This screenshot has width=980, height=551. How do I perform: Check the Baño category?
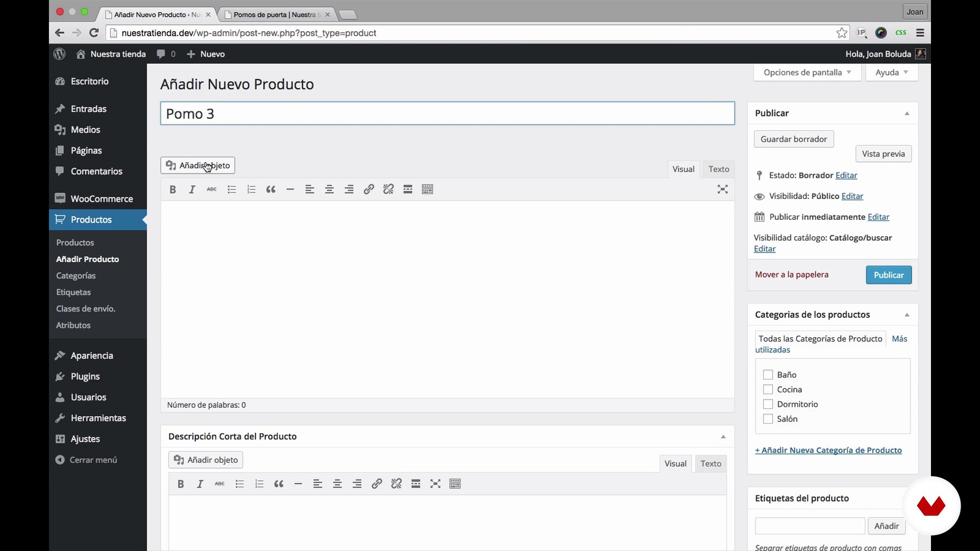click(x=768, y=374)
